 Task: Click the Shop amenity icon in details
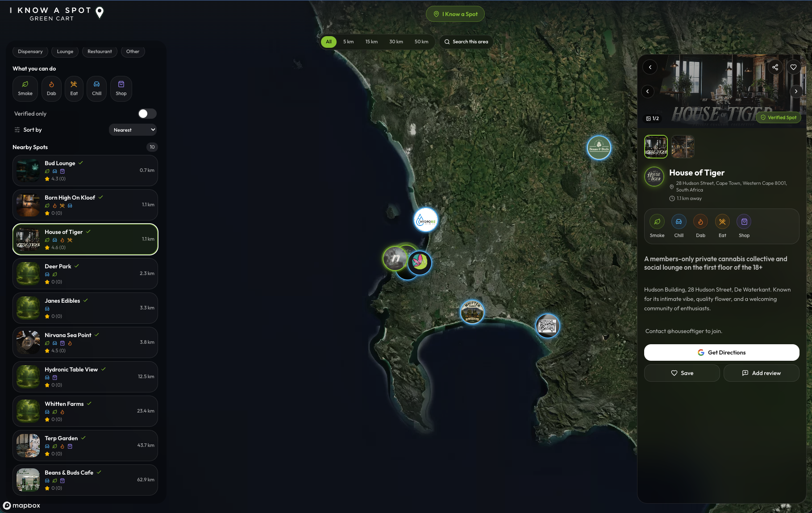coord(744,222)
